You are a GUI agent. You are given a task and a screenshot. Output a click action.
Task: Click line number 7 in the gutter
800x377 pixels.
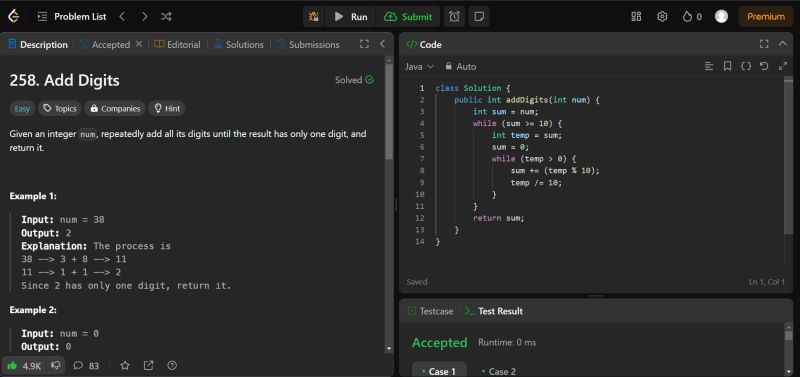point(421,159)
